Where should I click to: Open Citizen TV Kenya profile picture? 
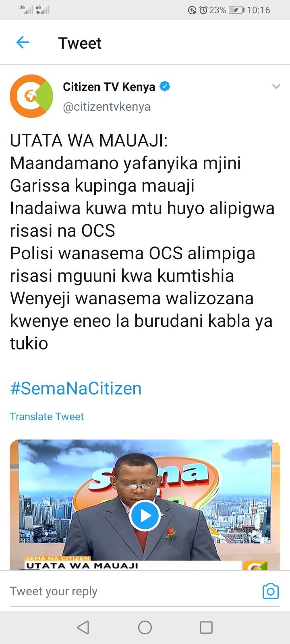tap(31, 96)
